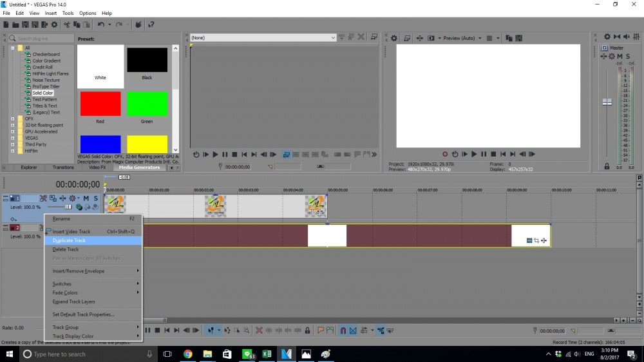This screenshot has width=644, height=362.
Task: Choose Duplicate Track from the context menu
Action: click(x=93, y=240)
